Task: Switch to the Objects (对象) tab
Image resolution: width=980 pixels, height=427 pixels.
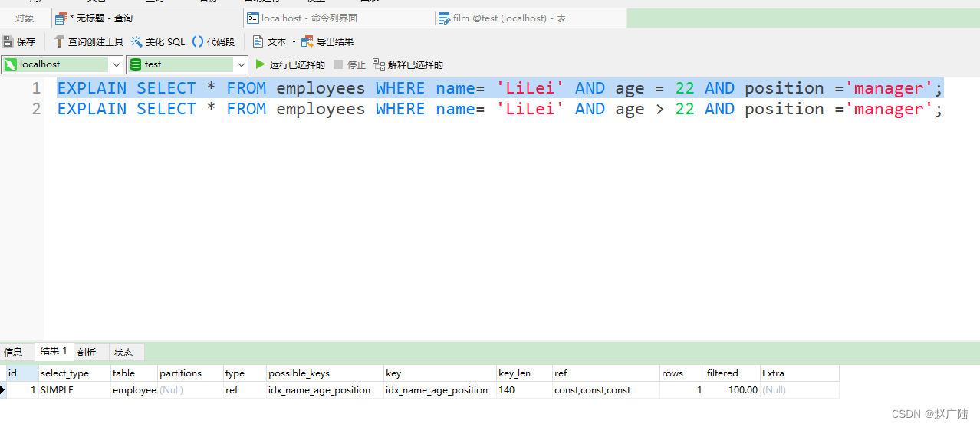Action: coord(25,18)
